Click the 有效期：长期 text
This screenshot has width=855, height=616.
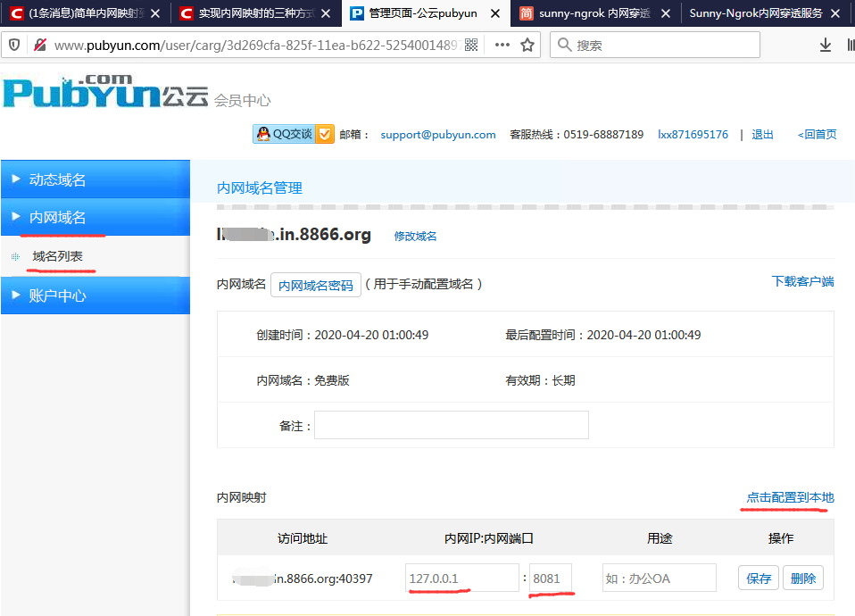pos(540,380)
